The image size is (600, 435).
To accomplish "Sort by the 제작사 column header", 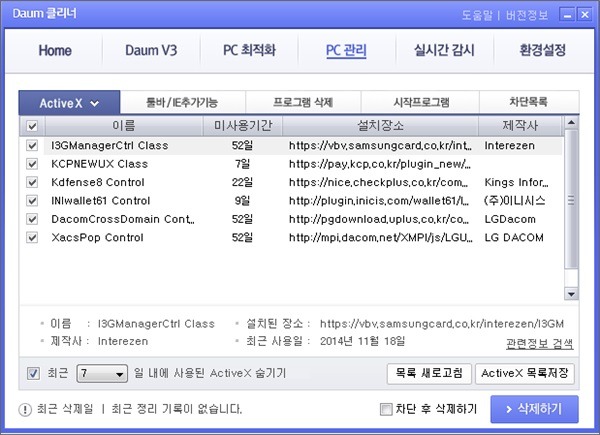I will coord(520,125).
